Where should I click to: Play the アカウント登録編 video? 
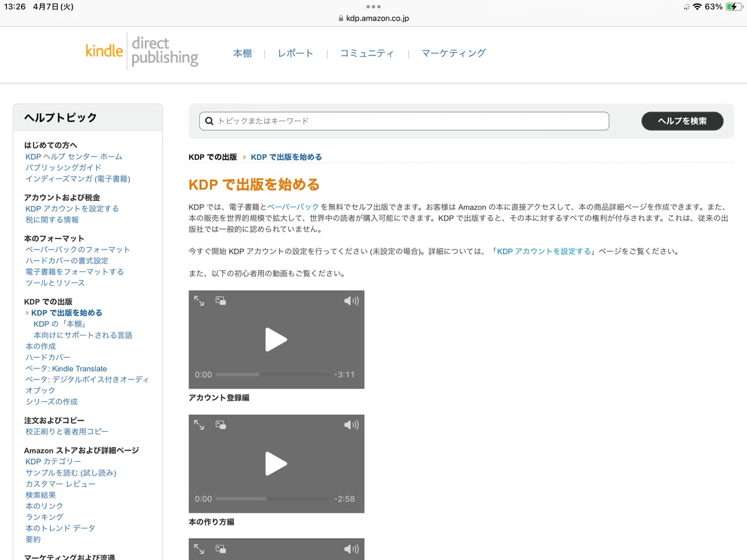pos(276,340)
